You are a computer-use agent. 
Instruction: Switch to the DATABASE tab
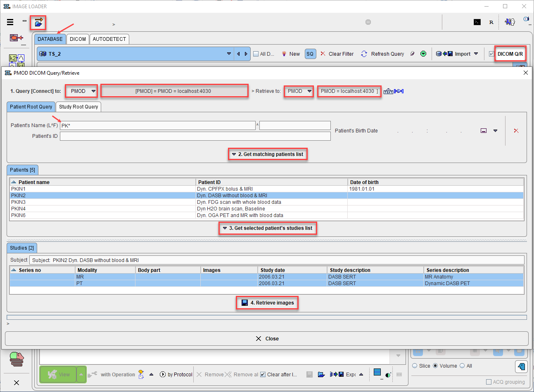point(50,39)
